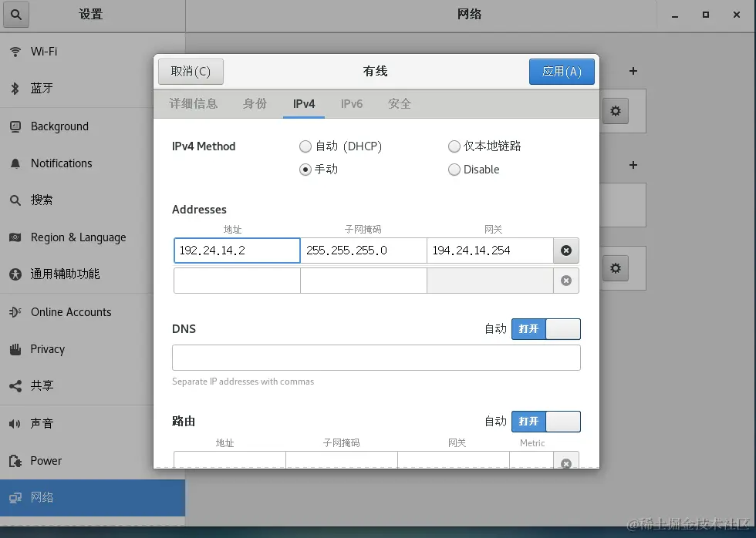Switch to the 身份 tab
Viewport: 756px width, 538px height.
(255, 104)
